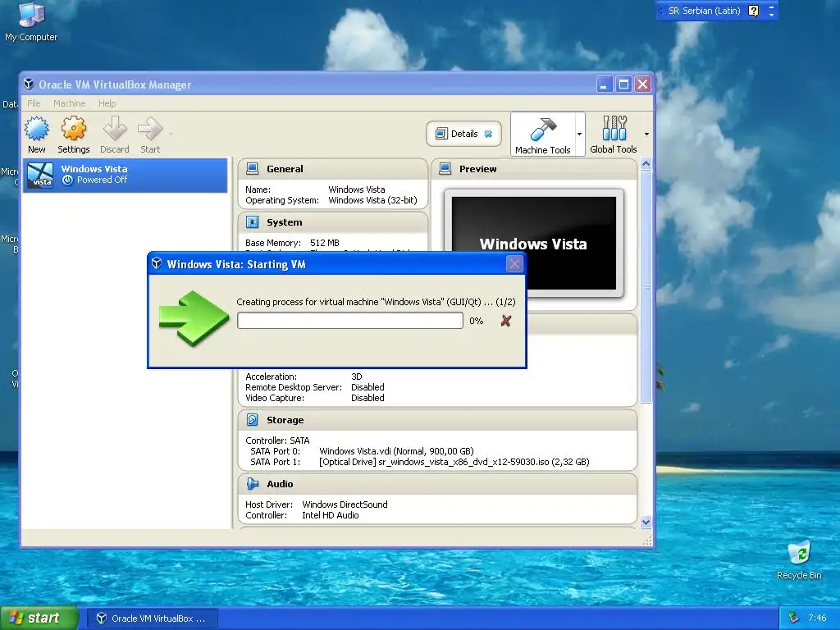The height and width of the screenshot is (630, 840).
Task: Open General section header link
Action: [285, 169]
